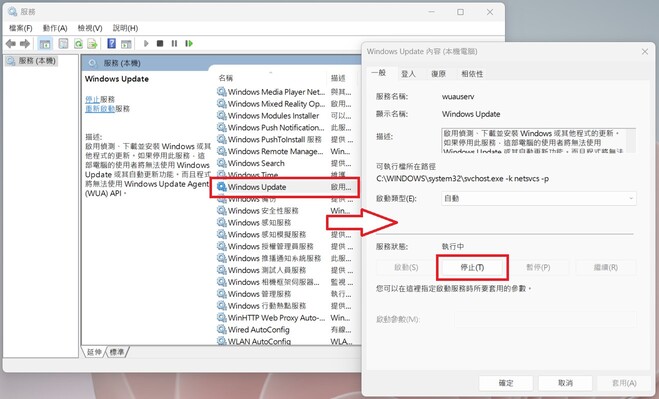Click the 描述 column header
The height and width of the screenshot is (399, 659).
341,78
